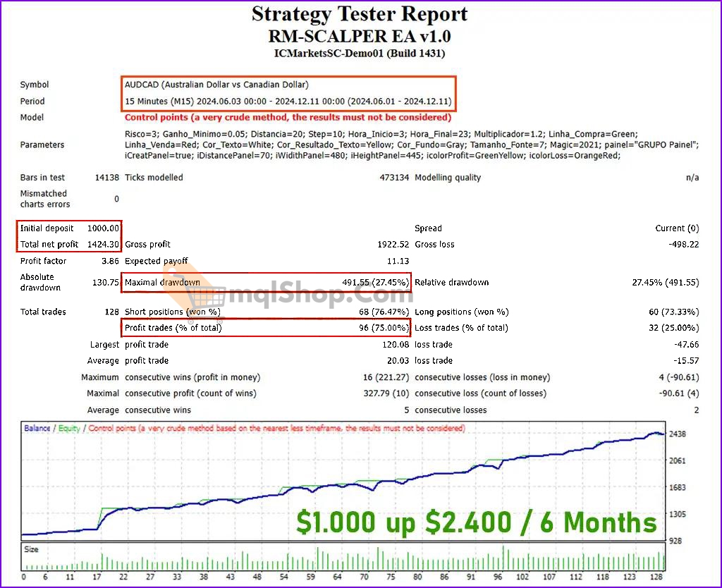Click the mqlShop shopping cart watermark icon
Viewport: 722px width, 588px height.
coord(204,291)
